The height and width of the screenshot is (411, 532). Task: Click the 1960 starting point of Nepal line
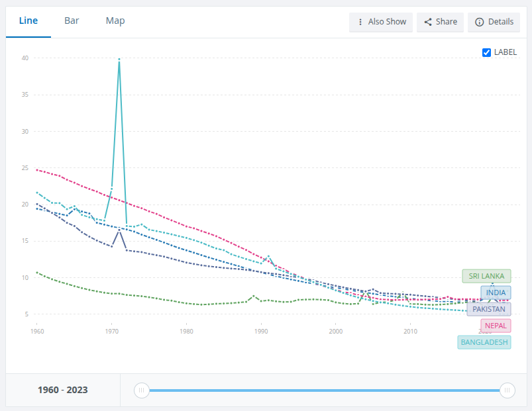click(x=37, y=170)
